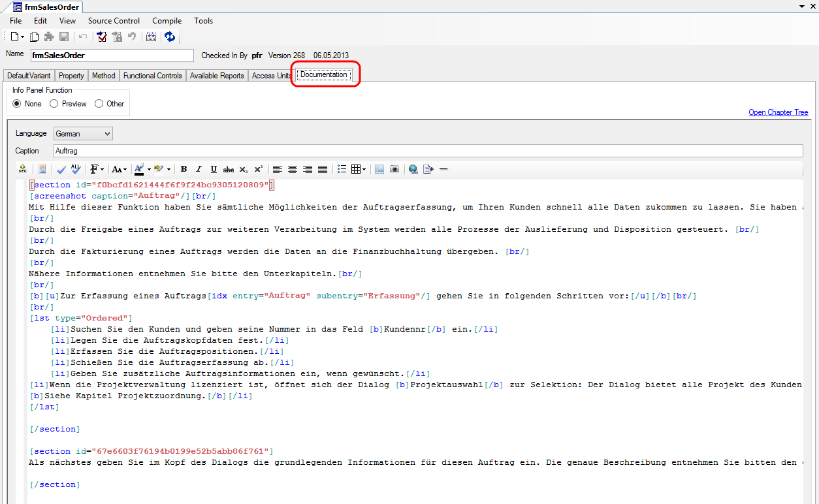
Task: Insert an image using picture icon
Action: (379, 169)
